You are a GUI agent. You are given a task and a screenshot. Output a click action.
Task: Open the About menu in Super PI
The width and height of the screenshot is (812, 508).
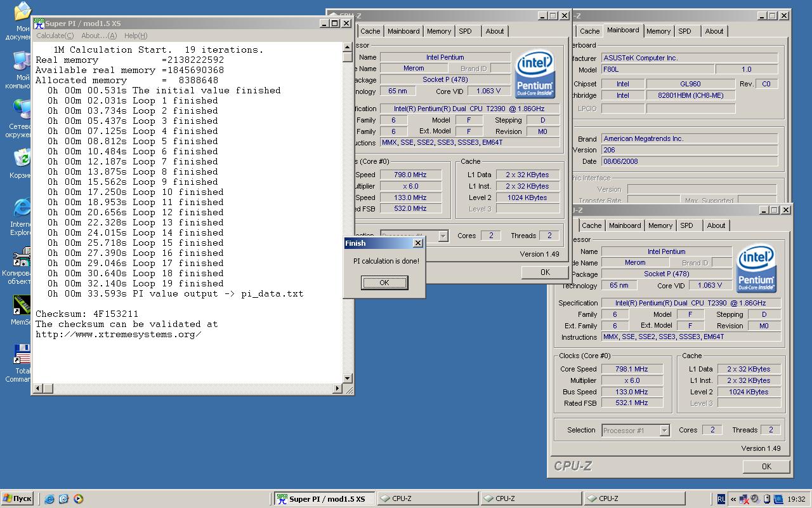(x=99, y=36)
